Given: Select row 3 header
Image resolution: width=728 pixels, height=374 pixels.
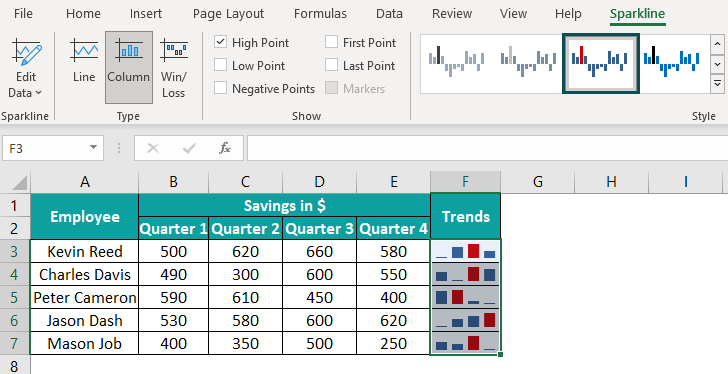Looking at the screenshot, I should (14, 251).
